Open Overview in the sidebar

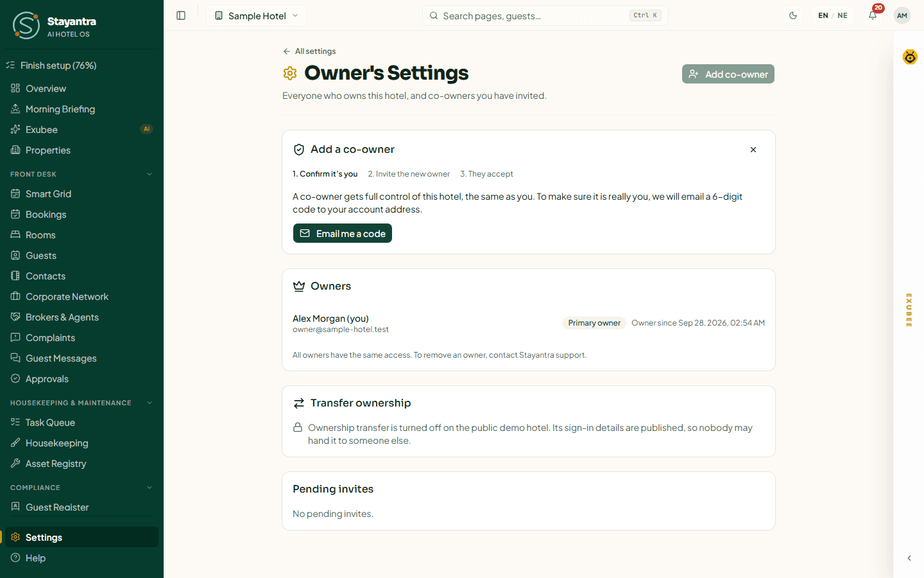point(81,89)
